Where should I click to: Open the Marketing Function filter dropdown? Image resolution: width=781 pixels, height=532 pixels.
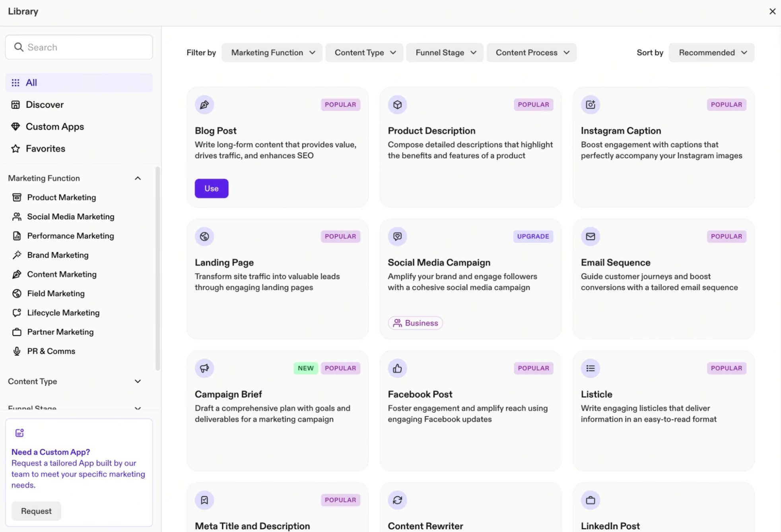(x=272, y=52)
